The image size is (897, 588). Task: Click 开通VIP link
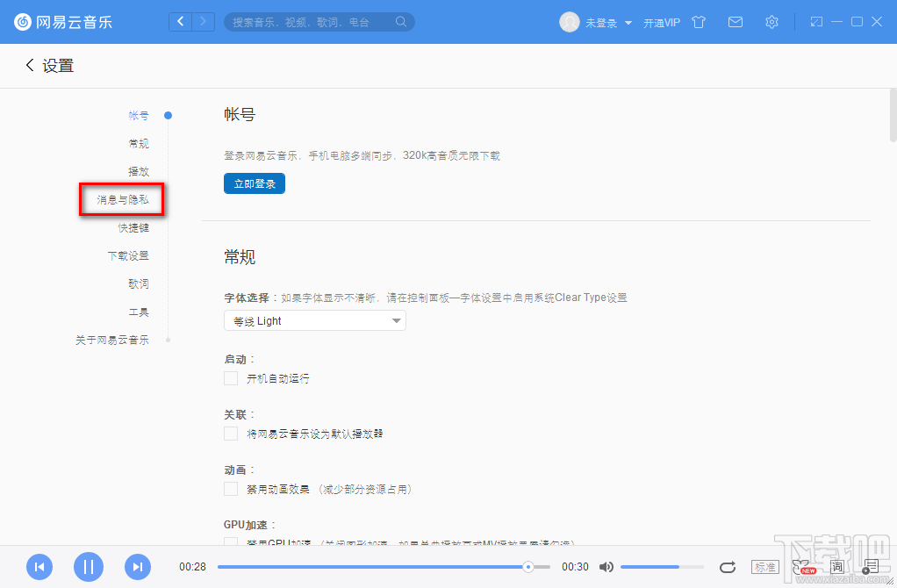661,22
